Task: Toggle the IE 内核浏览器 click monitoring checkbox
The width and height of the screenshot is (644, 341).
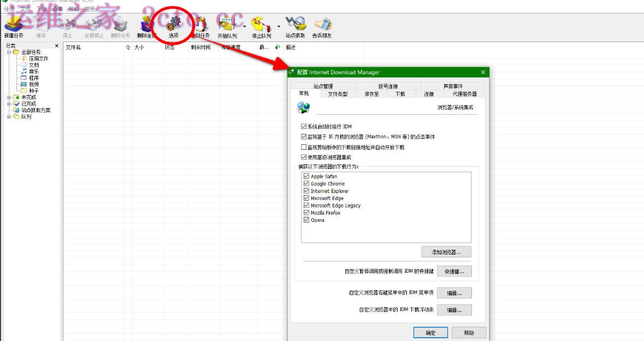Action: (304, 137)
